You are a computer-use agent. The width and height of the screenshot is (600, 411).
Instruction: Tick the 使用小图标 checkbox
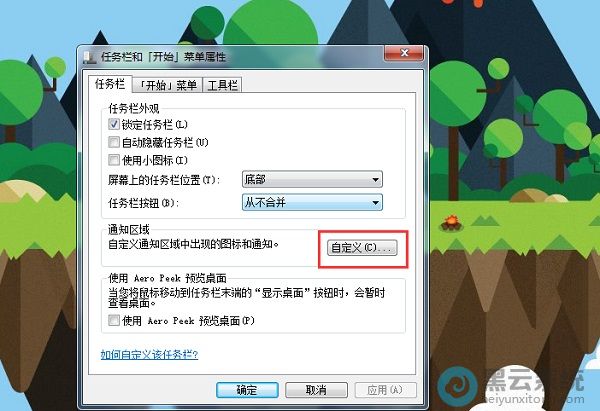114,160
